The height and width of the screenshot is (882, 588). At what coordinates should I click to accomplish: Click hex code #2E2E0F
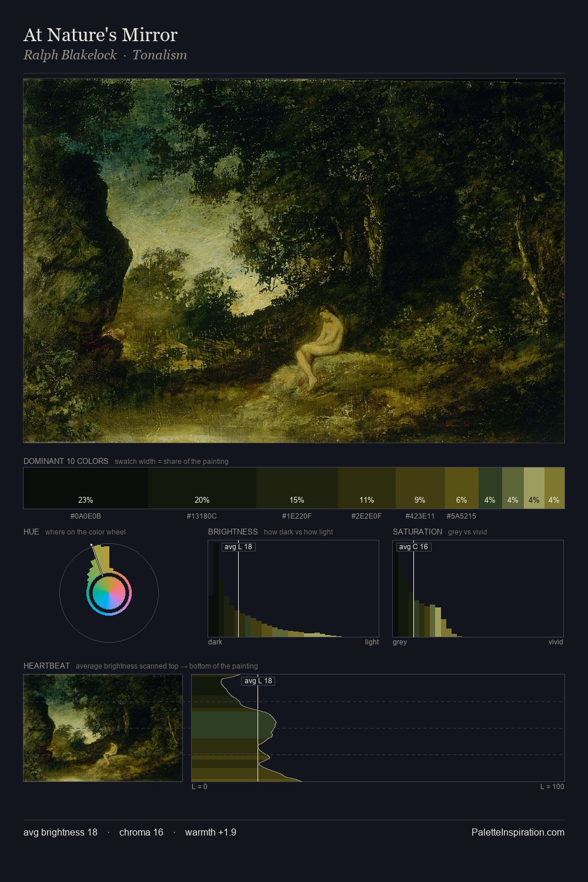pos(366,516)
